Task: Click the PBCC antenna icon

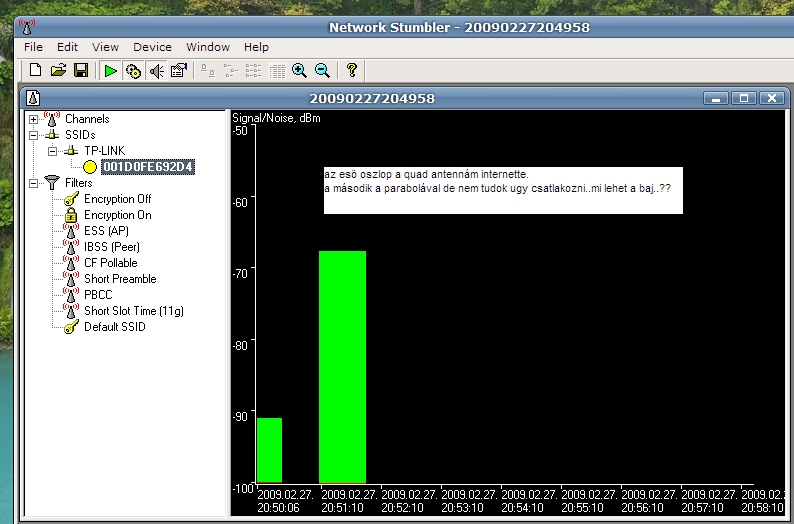Action: (71, 295)
